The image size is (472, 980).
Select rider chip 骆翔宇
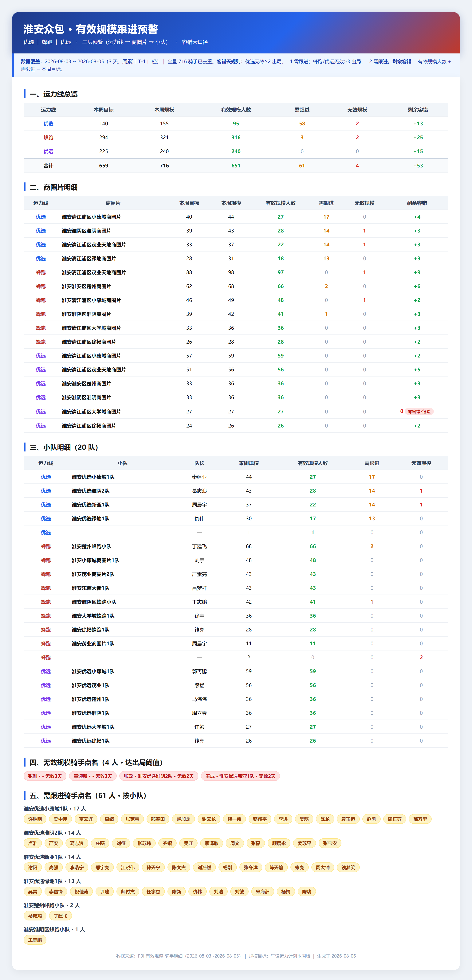[x=260, y=819]
